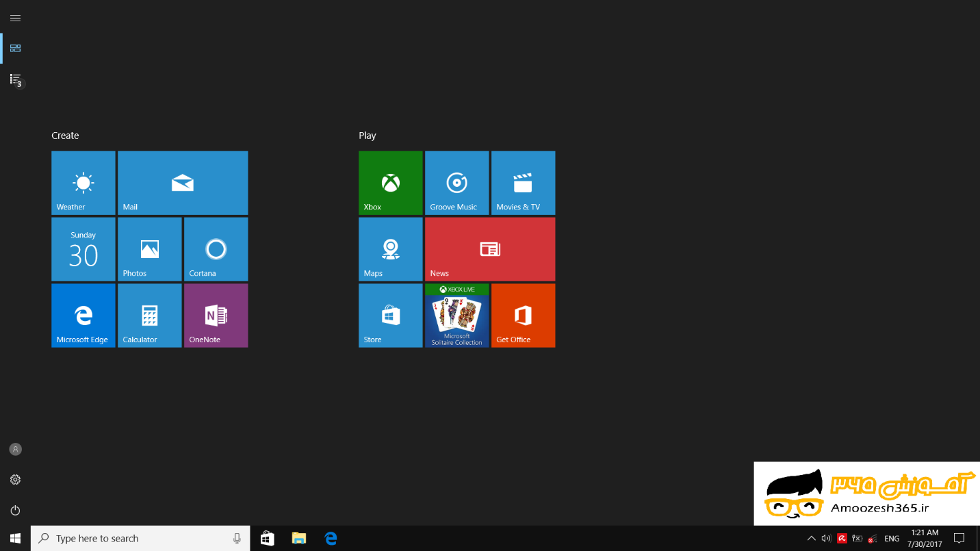The width and height of the screenshot is (980, 551).
Task: Open the network status tray icon
Action: [873, 539]
